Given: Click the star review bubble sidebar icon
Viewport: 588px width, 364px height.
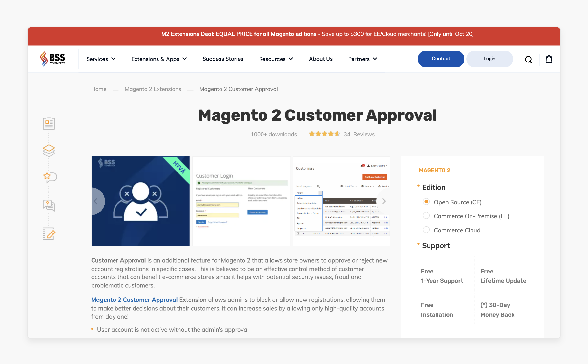Looking at the screenshot, I should point(50,177).
